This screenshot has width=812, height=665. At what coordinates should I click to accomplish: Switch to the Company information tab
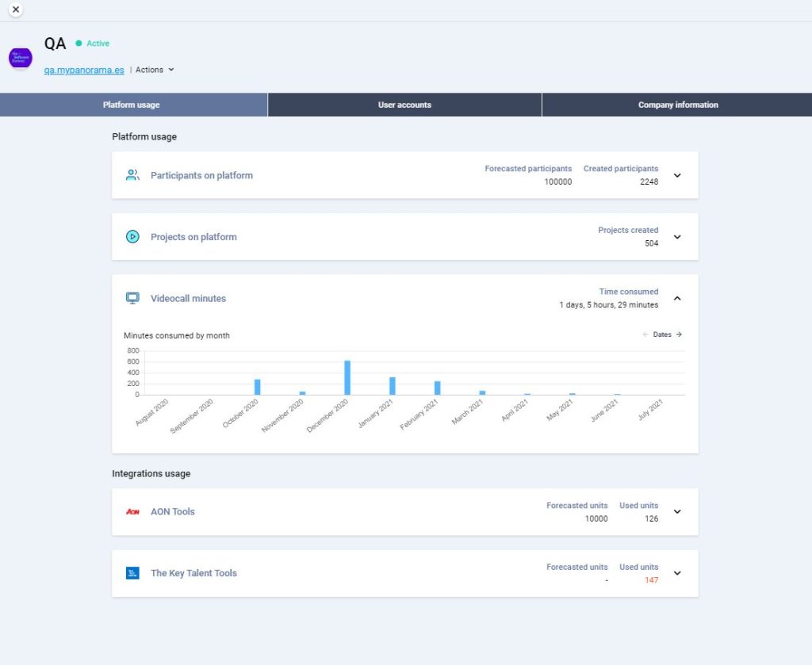point(678,105)
